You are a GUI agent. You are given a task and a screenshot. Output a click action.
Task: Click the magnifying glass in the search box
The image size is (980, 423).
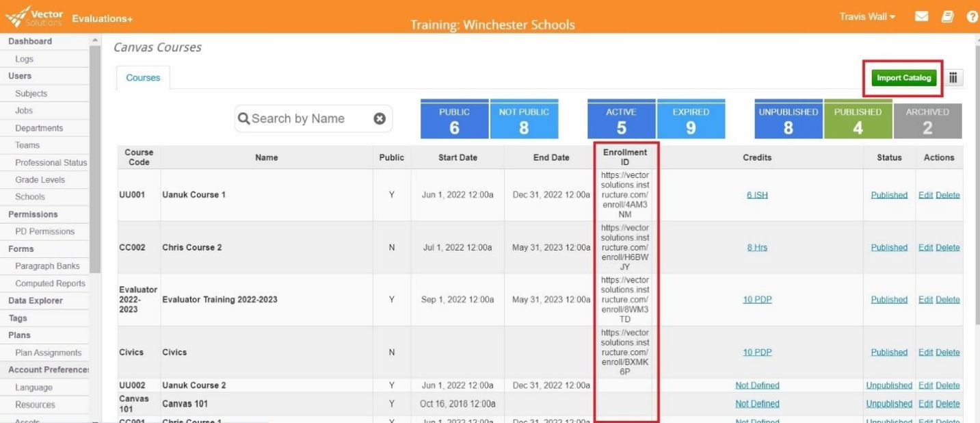(244, 118)
